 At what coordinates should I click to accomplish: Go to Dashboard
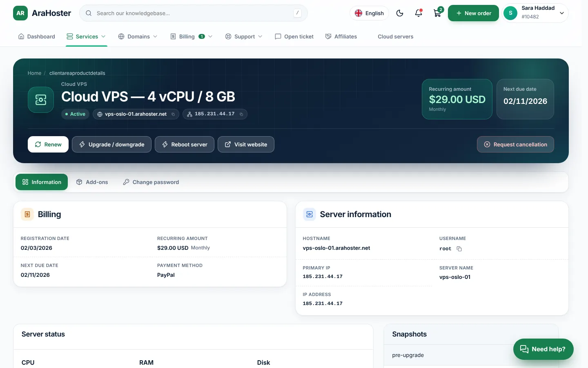coord(37,36)
